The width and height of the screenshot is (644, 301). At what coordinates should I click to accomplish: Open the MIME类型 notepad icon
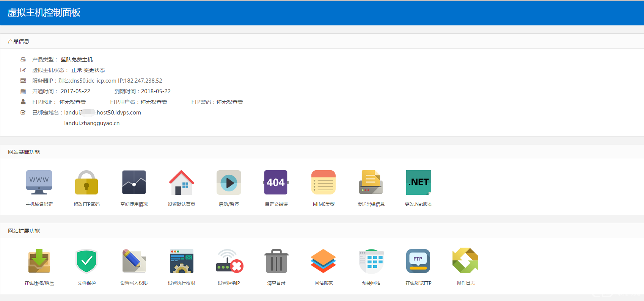click(x=324, y=182)
